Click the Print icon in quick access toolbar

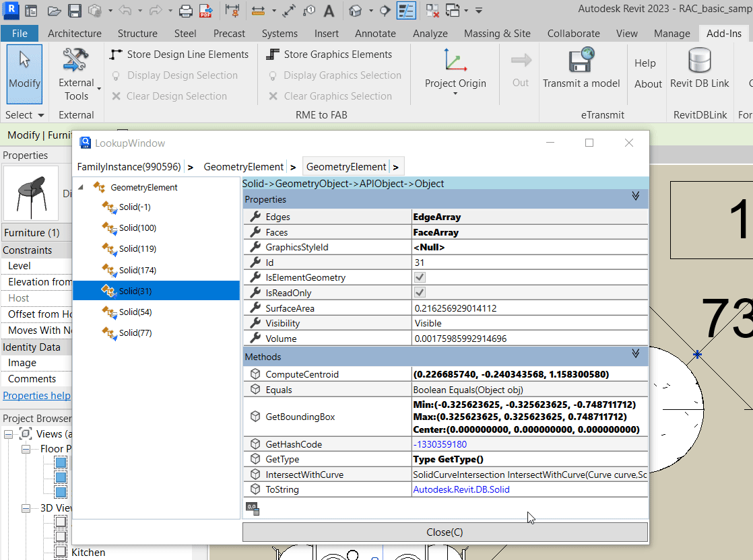pos(185,11)
